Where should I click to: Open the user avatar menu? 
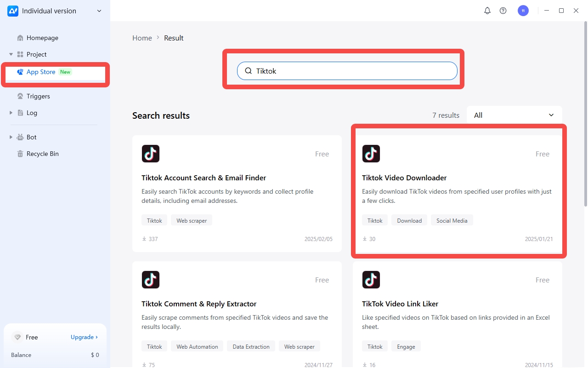point(523,11)
